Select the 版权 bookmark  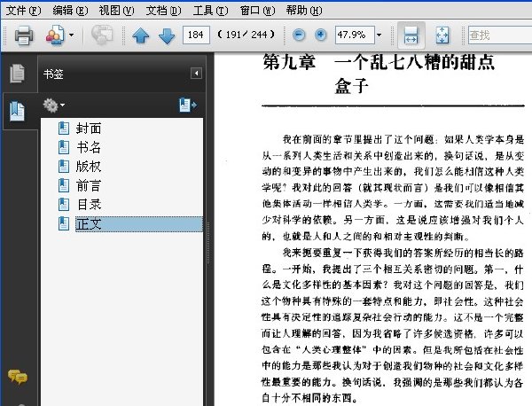tap(89, 166)
